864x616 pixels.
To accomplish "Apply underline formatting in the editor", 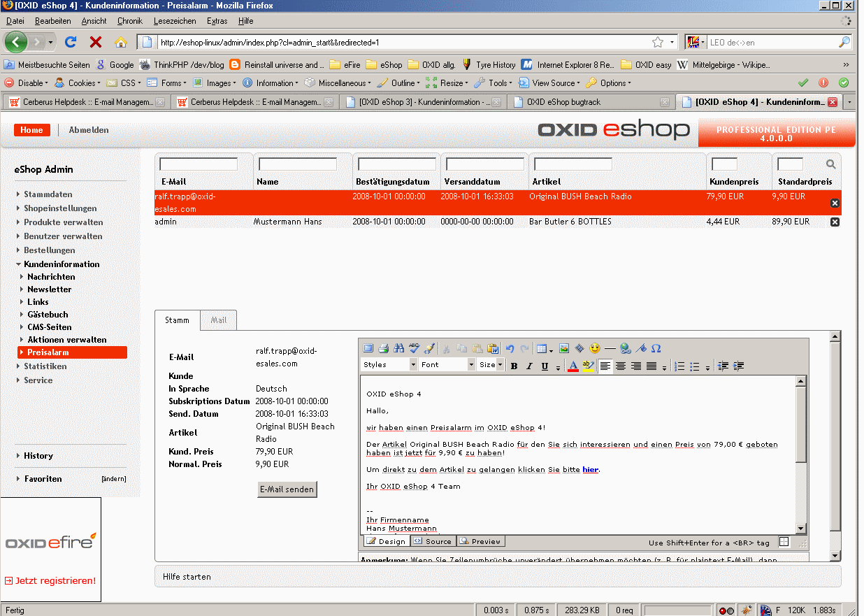I will tap(545, 366).
